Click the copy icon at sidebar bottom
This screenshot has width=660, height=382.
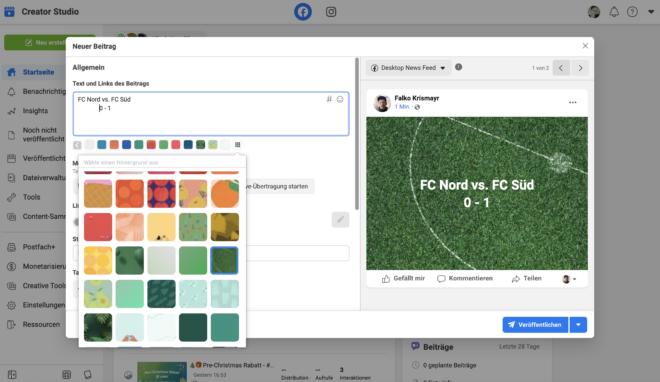tap(88, 374)
